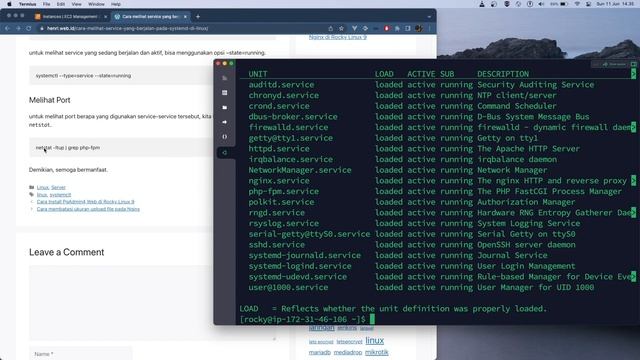Click the share icon in browser address bar
This screenshot has width=640, height=360.
coord(331,29)
